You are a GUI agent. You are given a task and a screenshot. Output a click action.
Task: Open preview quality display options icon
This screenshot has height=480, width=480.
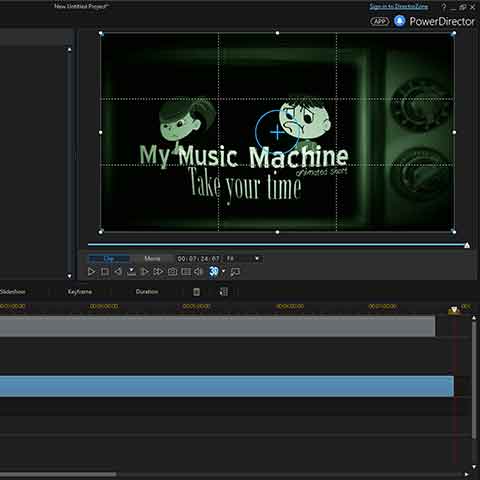coord(186,272)
